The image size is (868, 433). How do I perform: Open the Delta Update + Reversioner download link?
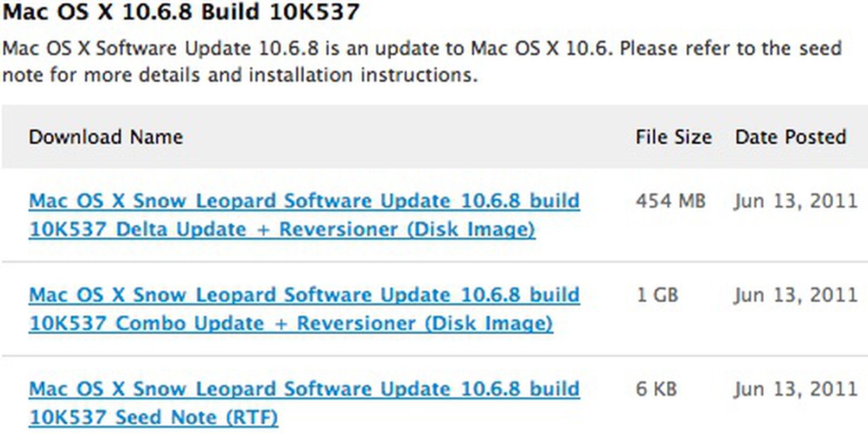coord(304,201)
